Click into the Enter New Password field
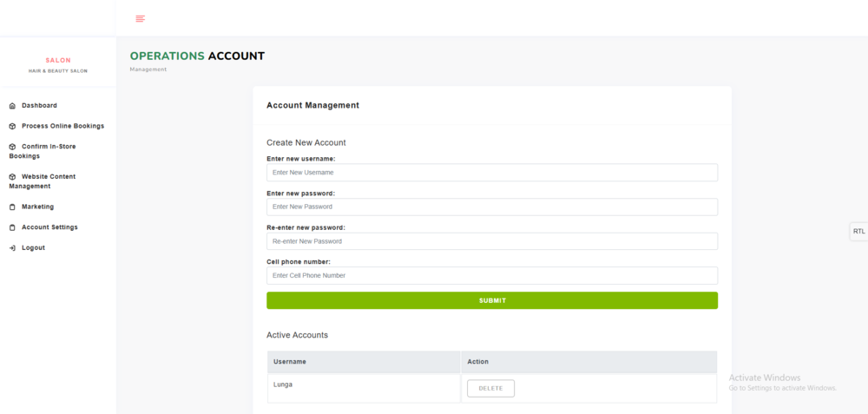This screenshot has width=868, height=414. [x=491, y=207]
